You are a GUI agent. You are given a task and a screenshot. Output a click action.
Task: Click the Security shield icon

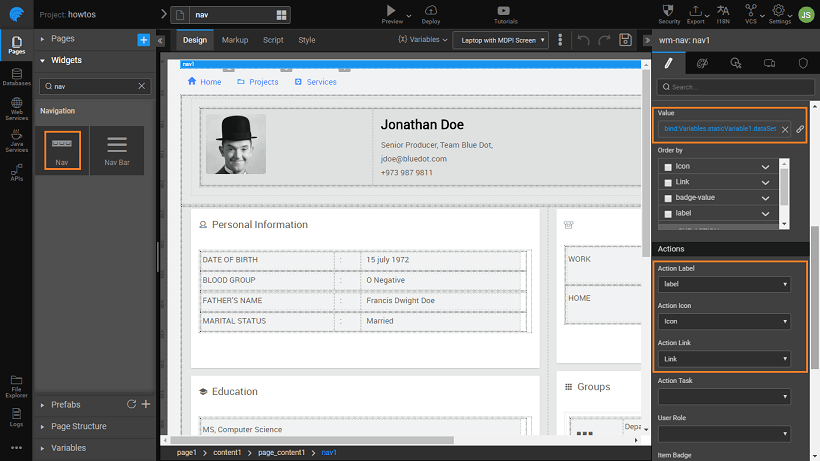pyautogui.click(x=670, y=12)
